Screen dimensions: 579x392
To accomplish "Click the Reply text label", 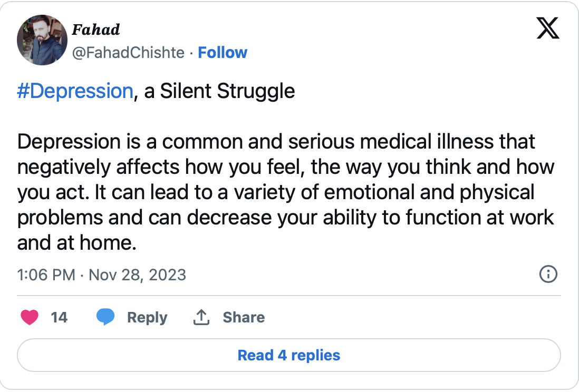I will pos(147,317).
